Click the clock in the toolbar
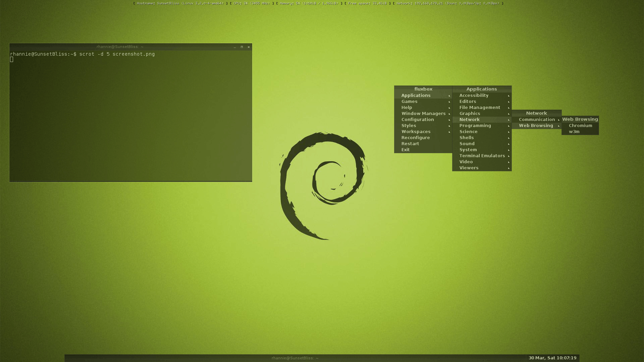 (x=552, y=358)
